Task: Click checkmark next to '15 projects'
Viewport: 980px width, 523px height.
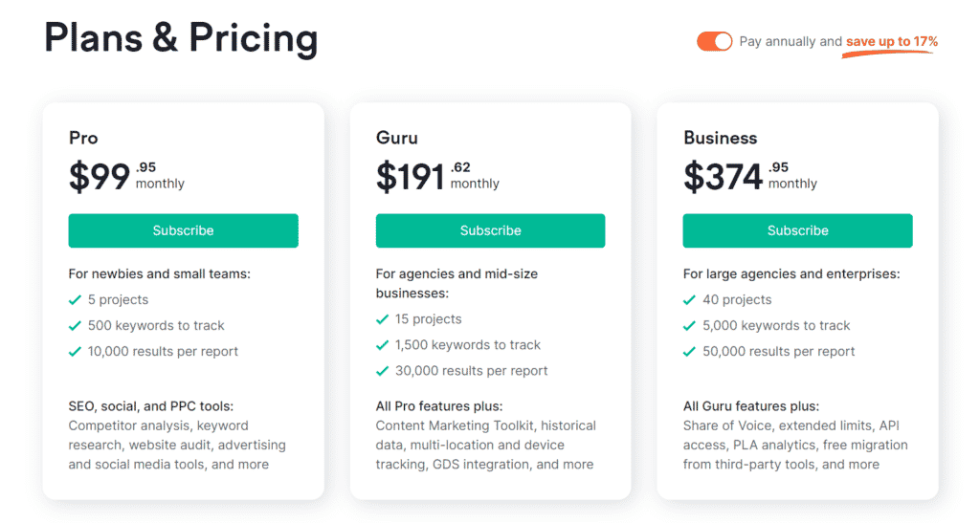Action: 383,319
